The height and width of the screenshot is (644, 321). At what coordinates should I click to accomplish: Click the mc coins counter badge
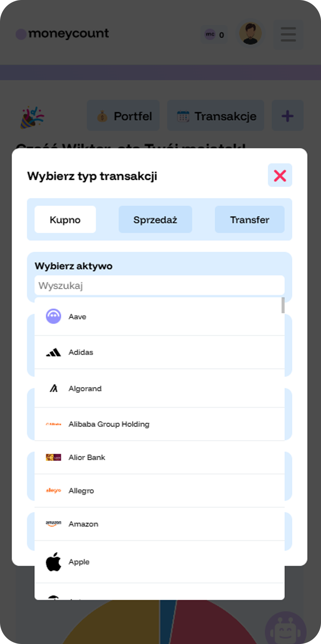[215, 35]
